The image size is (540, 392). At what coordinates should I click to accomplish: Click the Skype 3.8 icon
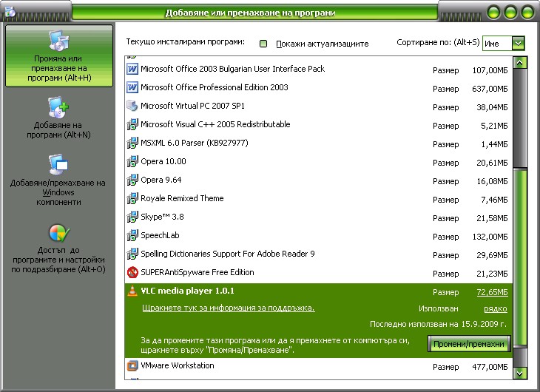tap(132, 217)
